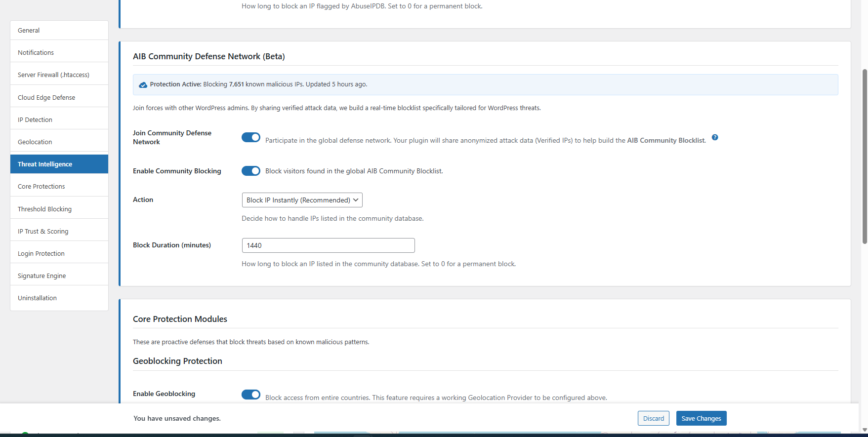Viewport: 868px width, 437px height.
Task: Select the Cloud Edge Defense tab
Action: [x=59, y=97]
